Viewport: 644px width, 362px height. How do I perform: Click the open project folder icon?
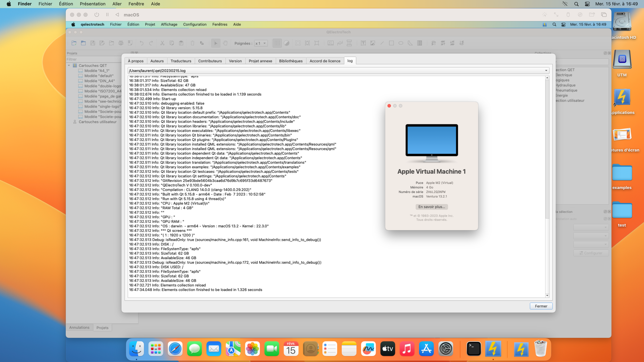83,43
